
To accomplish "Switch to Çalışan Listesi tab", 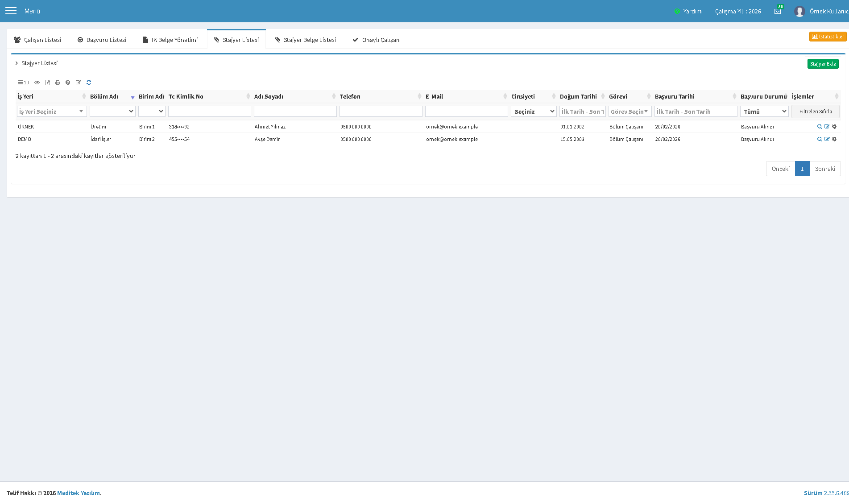I will pos(37,40).
